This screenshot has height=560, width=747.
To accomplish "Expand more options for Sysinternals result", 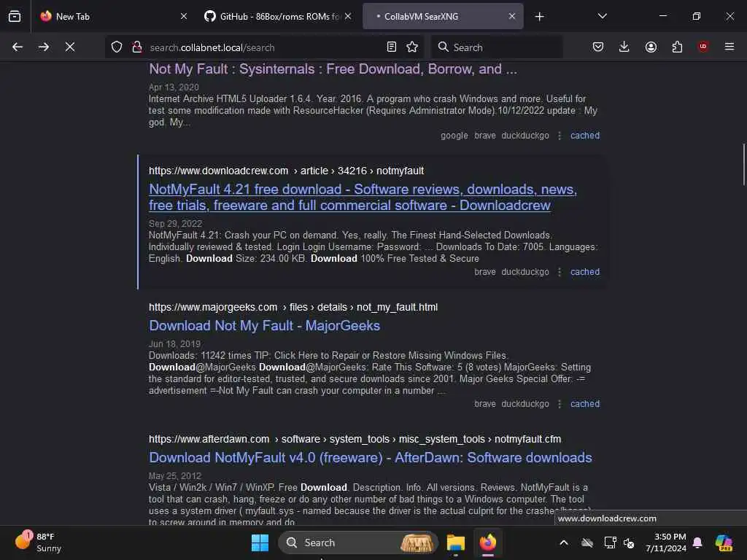I will point(560,135).
